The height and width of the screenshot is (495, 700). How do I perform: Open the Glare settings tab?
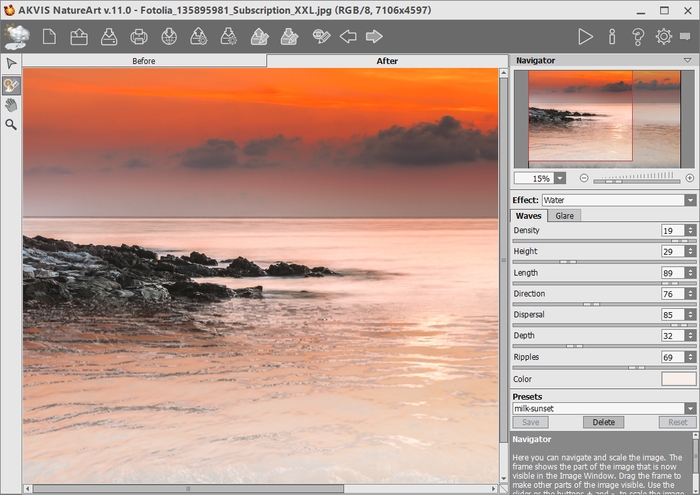point(564,216)
